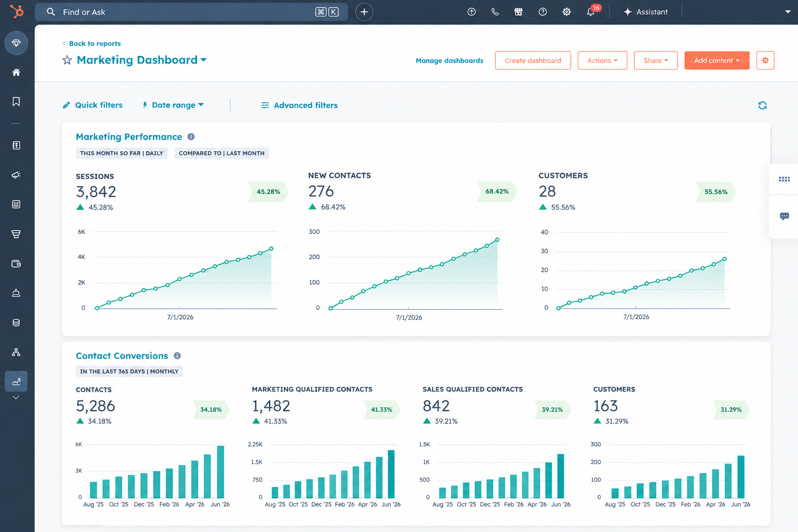Click Create dashboard button
The width and height of the screenshot is (798, 532).
tap(533, 61)
